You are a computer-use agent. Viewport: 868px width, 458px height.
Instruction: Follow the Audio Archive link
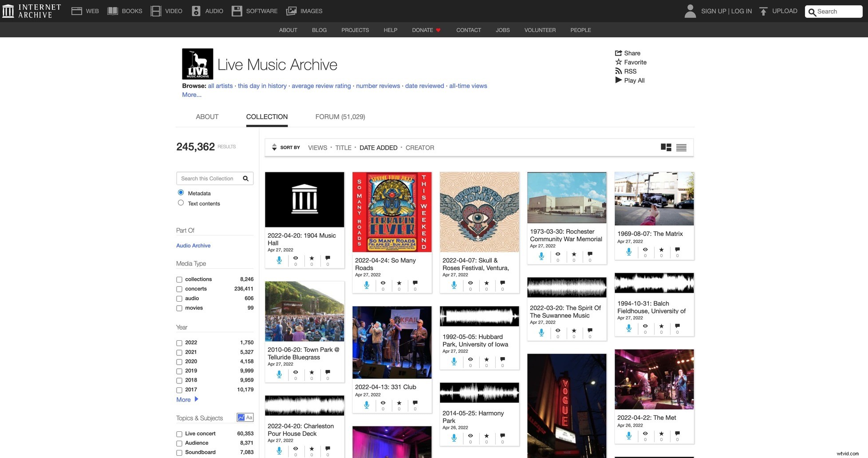tap(193, 245)
